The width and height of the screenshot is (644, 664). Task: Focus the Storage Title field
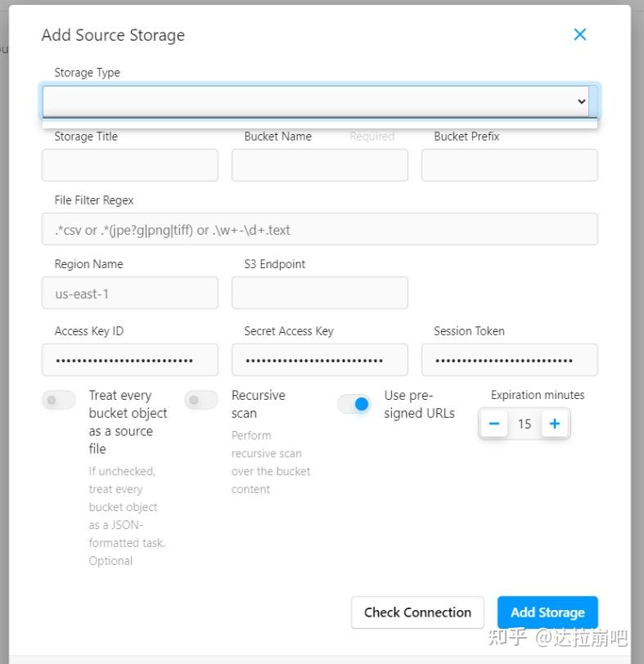(x=130, y=165)
